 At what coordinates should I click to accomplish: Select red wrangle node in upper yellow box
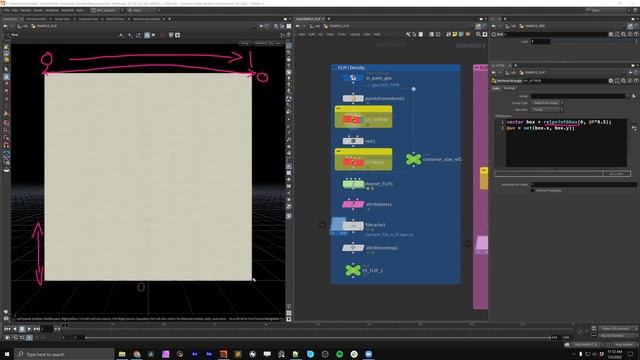[352, 120]
